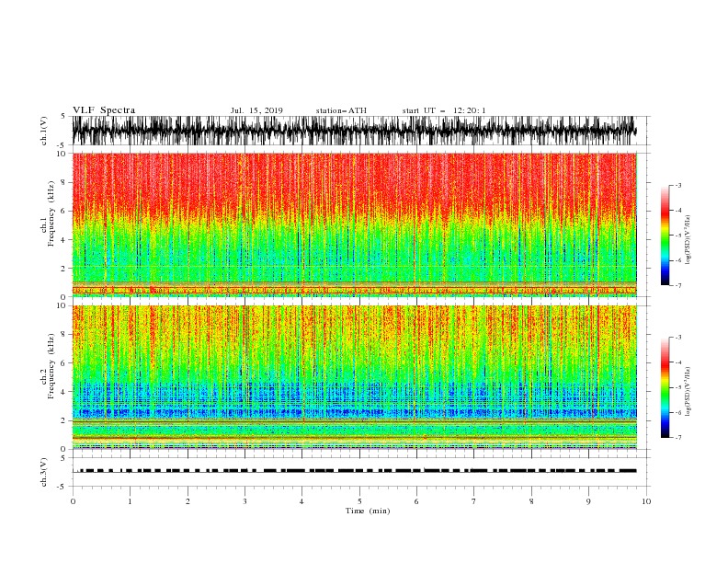Click time axis tick label "8"
The height and width of the screenshot is (563, 728).
pyautogui.click(x=531, y=501)
